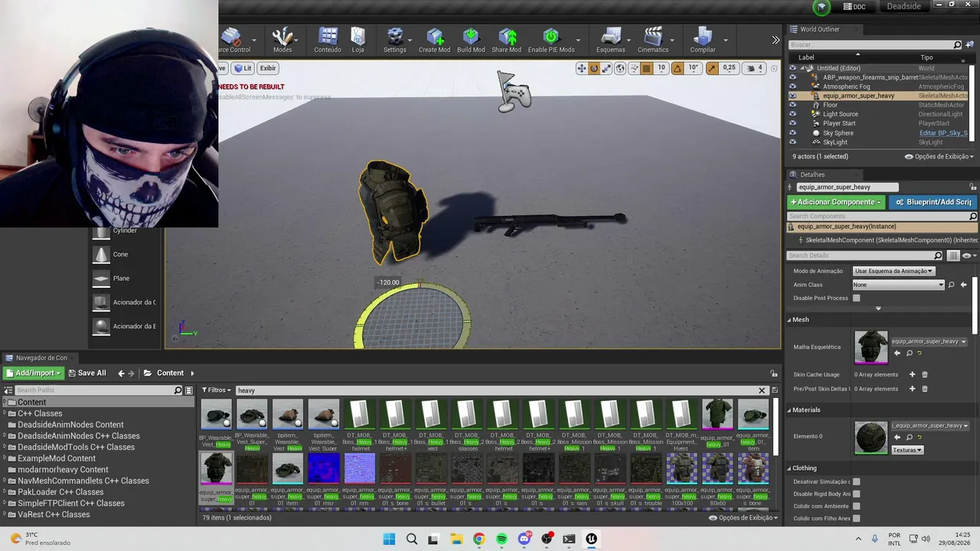Clear the Skin Cache Usage array with trash icon
Image resolution: width=980 pixels, height=551 pixels.
924,375
